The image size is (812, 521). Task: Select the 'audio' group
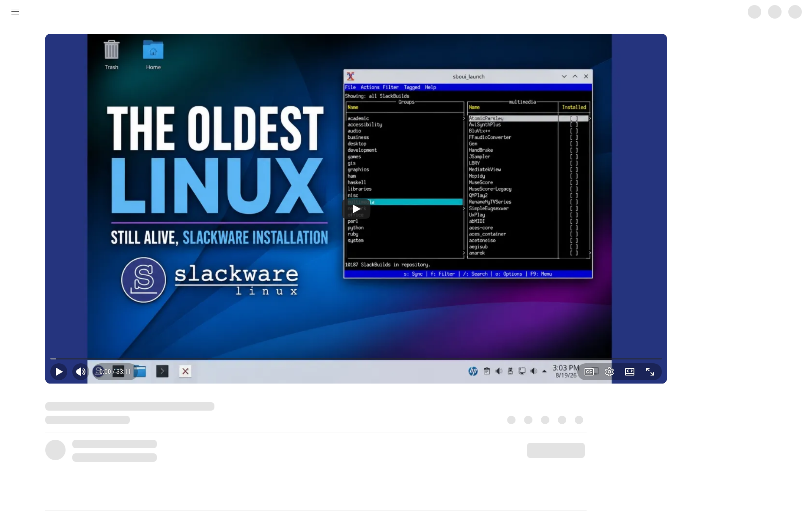tap(354, 131)
